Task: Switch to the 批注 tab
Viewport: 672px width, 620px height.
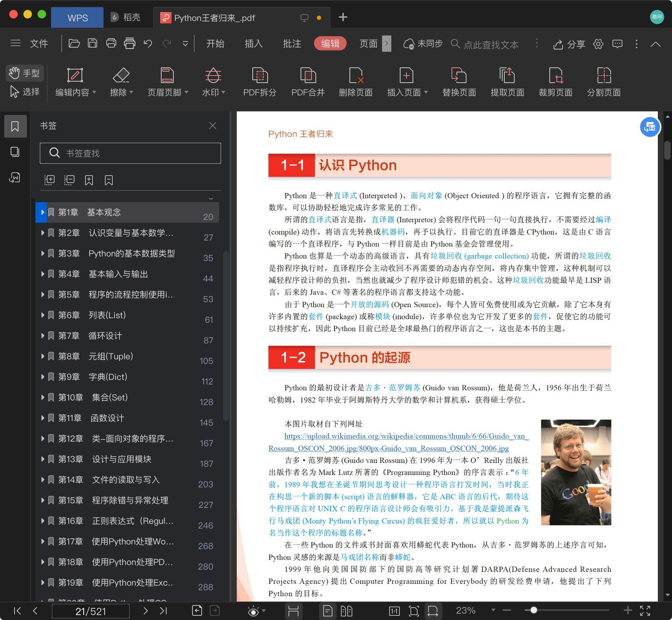Action: click(292, 44)
